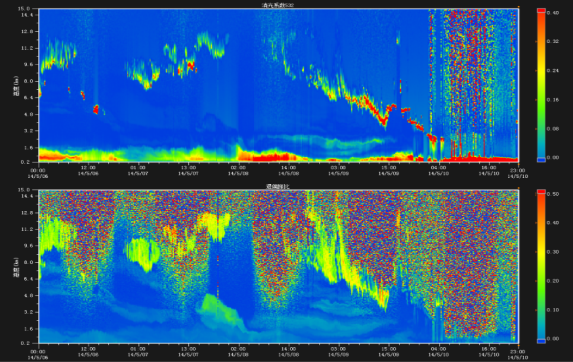573x362 pixels.
Task: Click the 0.40 label on upper colorbar
Action: [x=553, y=13]
